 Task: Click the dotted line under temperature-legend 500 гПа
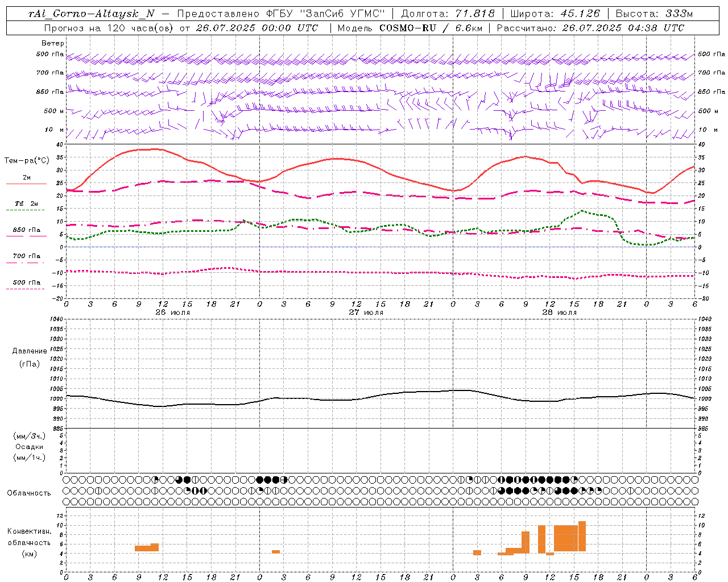(x=26, y=289)
